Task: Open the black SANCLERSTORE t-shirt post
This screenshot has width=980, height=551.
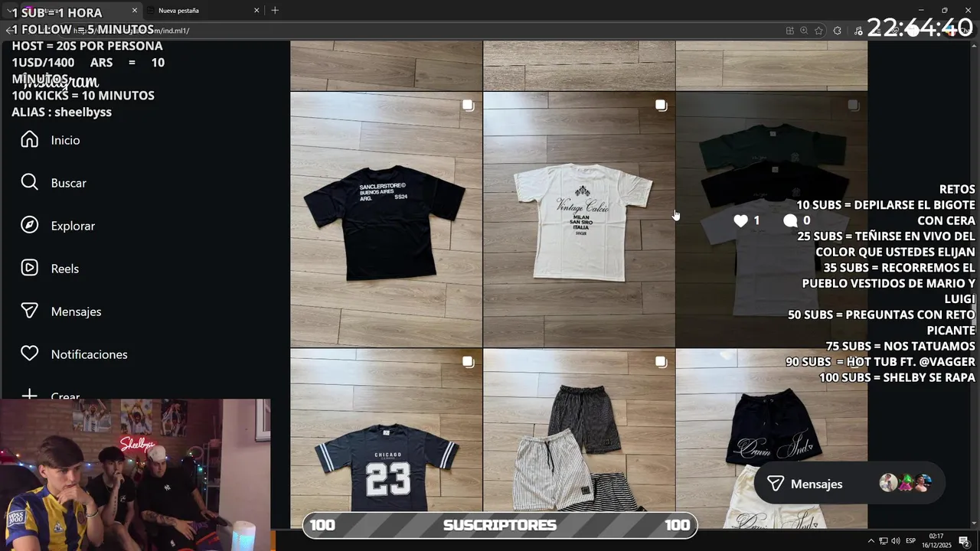Action: [x=386, y=220]
